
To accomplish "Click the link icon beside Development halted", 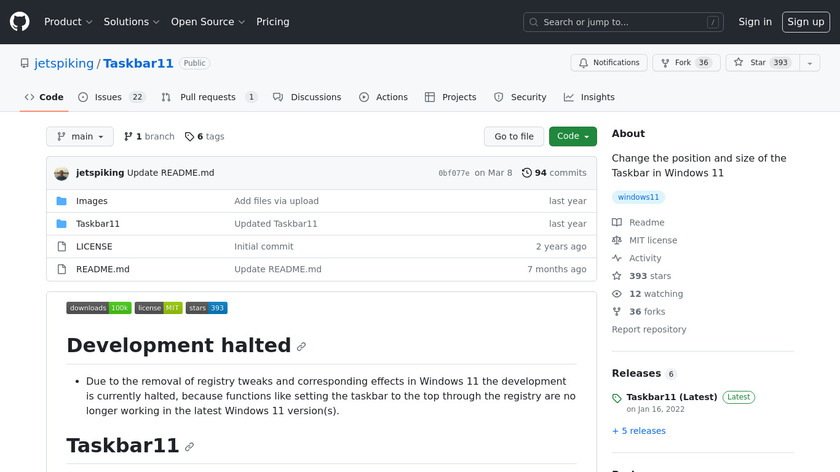I will [x=301, y=347].
